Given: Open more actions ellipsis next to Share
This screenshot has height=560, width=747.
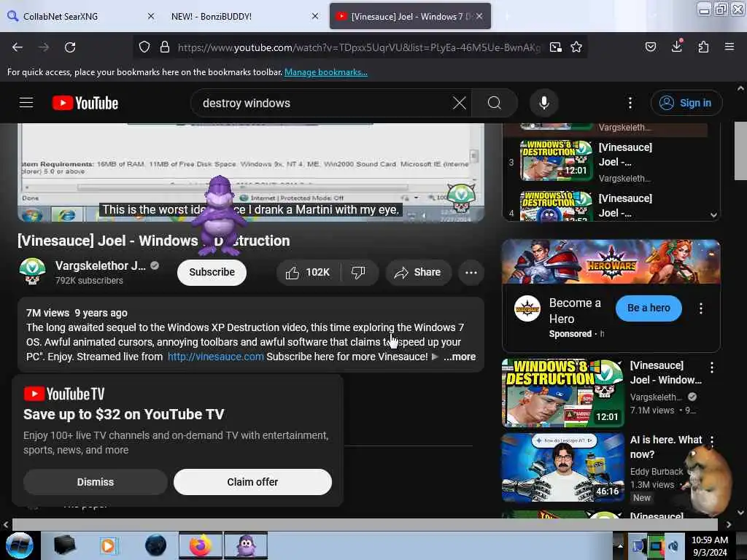Looking at the screenshot, I should (471, 273).
